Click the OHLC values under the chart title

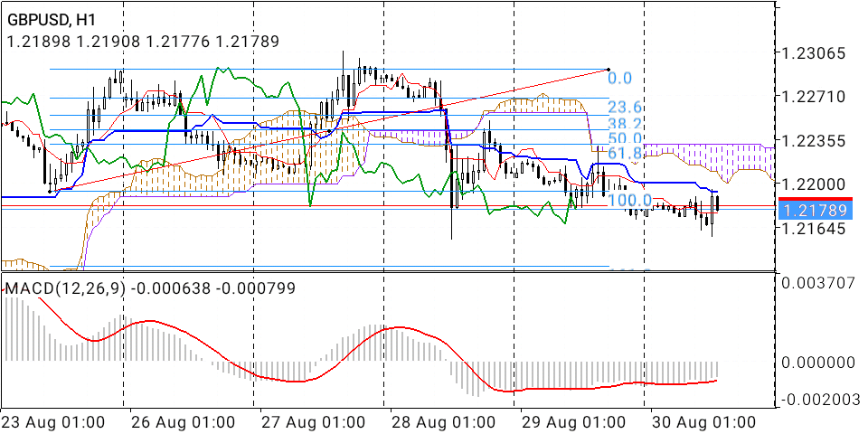click(142, 41)
